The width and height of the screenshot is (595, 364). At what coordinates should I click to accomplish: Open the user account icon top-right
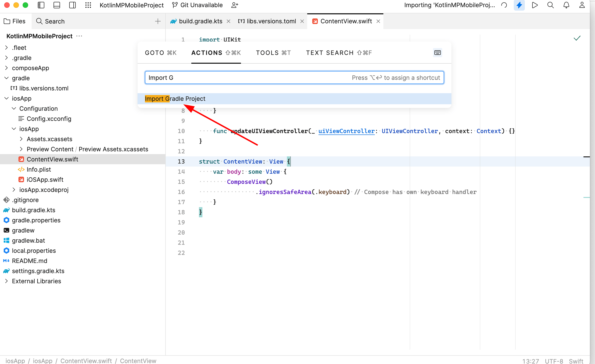582,5
